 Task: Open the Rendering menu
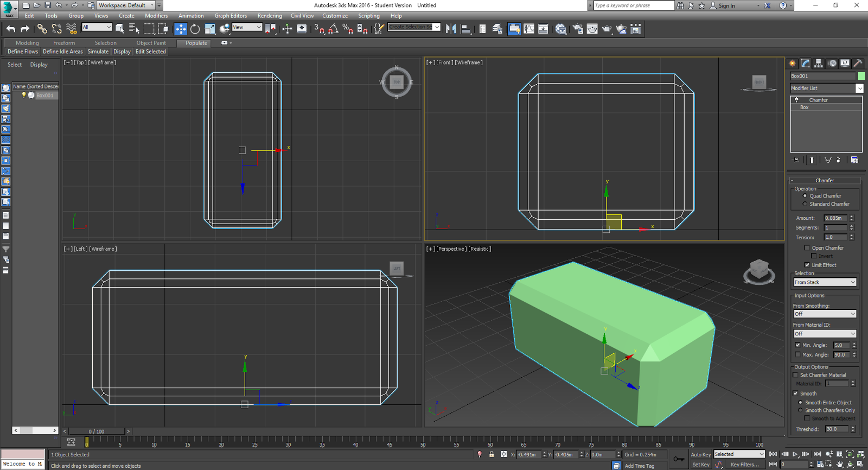point(269,16)
